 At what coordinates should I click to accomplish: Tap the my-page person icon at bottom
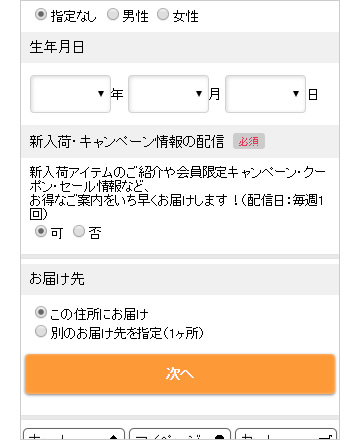tap(219, 436)
